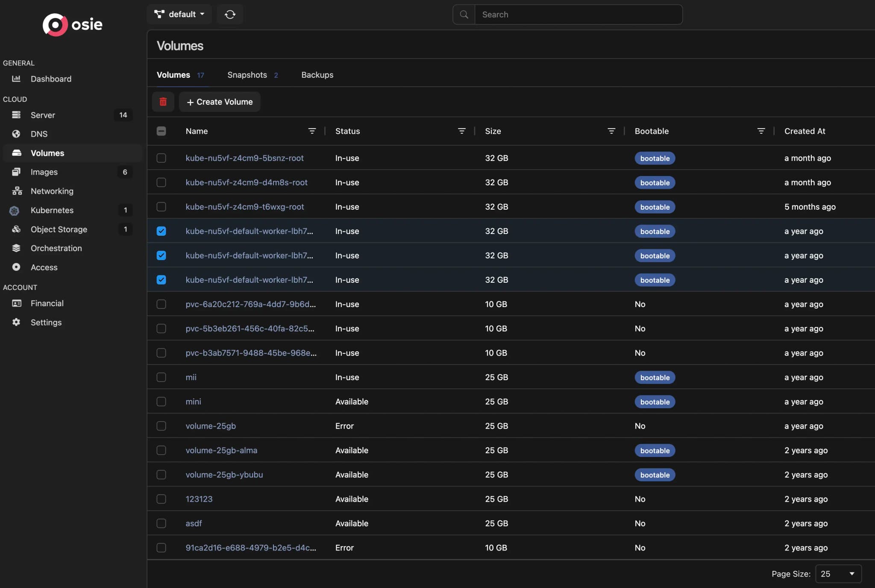This screenshot has height=588, width=875.
Task: Click the refresh icon next to project selector
Action: click(230, 14)
